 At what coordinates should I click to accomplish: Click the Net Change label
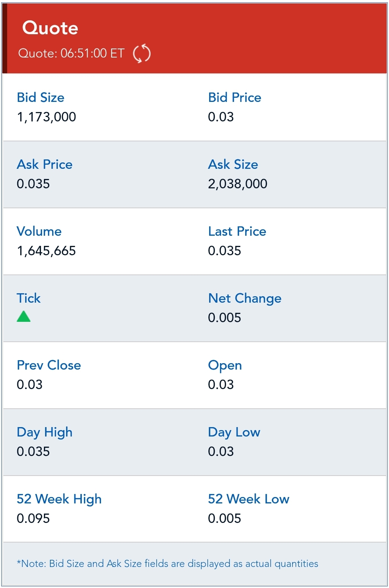(244, 298)
